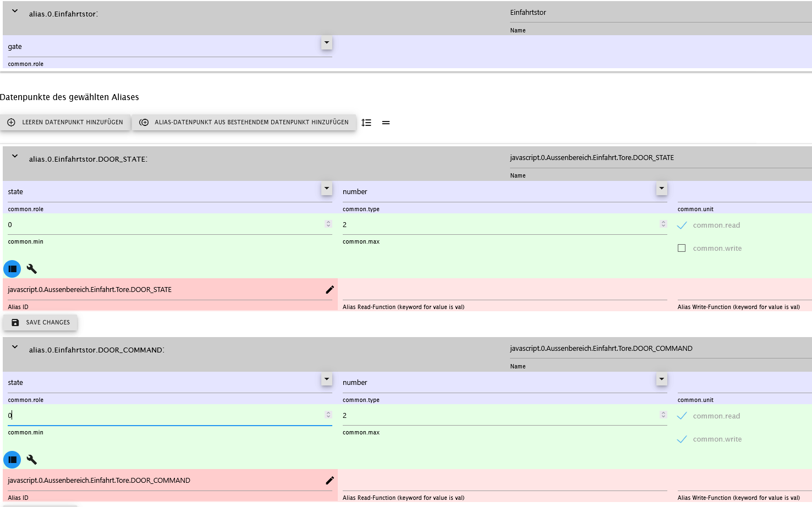Viewport: 812px width, 507px height.
Task: Focus DOOR_COMMAND common.unit field
Action: (x=745, y=383)
